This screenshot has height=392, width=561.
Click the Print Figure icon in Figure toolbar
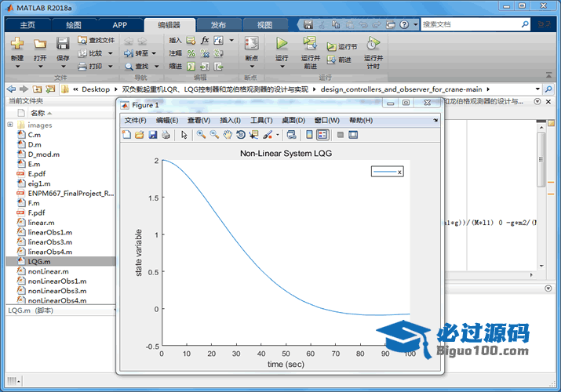click(x=166, y=135)
